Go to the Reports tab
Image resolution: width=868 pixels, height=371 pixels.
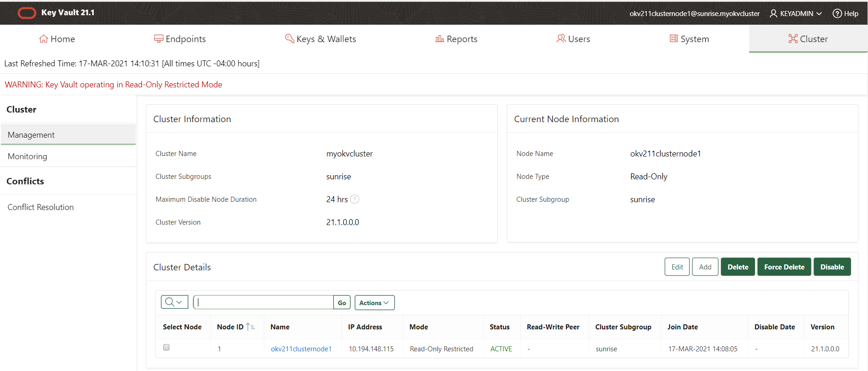[x=456, y=39]
